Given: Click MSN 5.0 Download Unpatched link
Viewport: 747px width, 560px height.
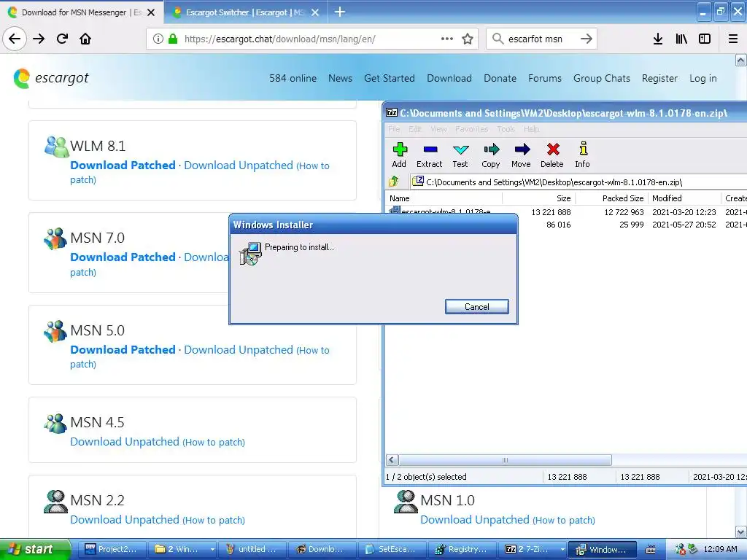Looking at the screenshot, I should pos(239,349).
